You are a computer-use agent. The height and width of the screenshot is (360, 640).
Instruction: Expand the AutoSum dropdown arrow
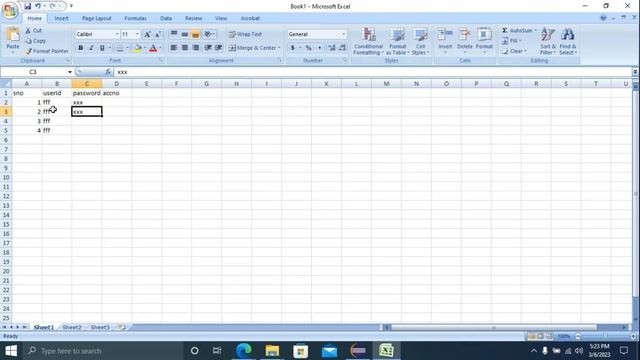536,31
